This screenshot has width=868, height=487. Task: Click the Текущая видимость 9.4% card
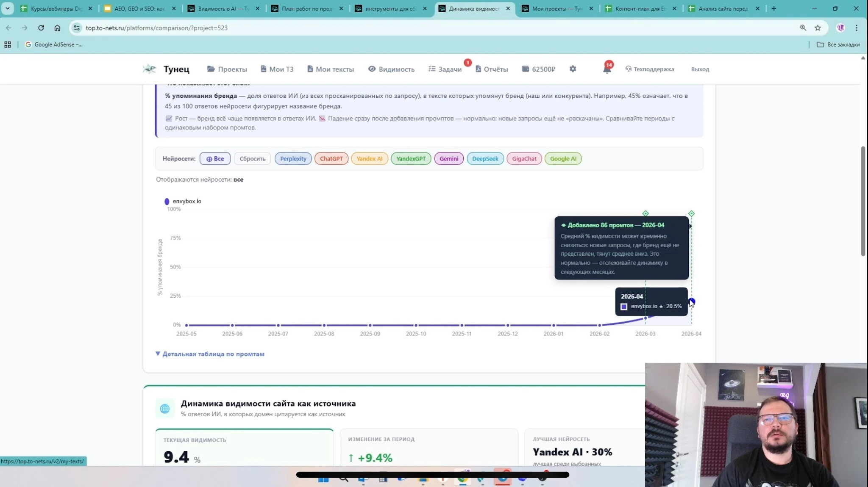[x=244, y=448]
